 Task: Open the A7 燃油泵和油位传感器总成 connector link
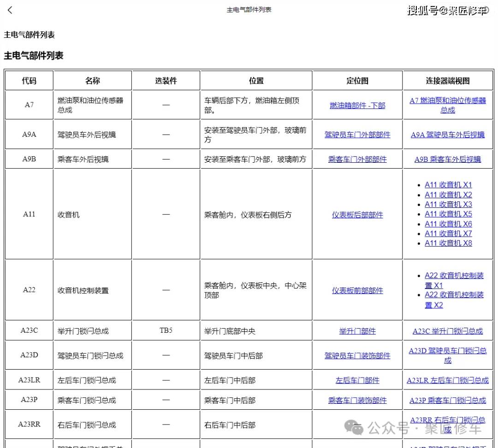(447, 106)
